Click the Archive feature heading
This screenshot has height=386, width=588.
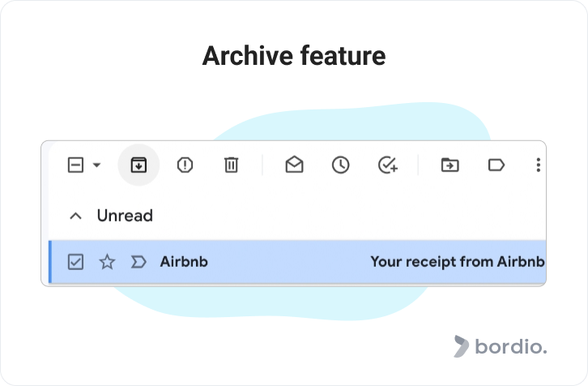tap(294, 56)
